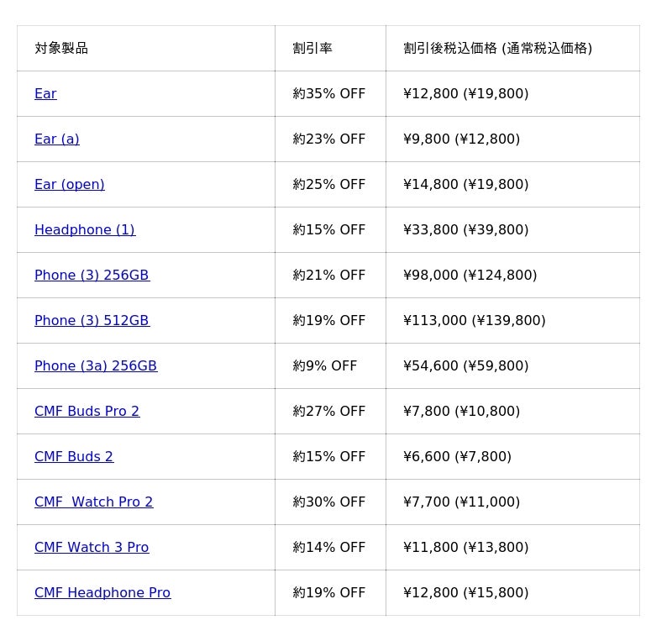Viewport: 672px width, 641px height.
Task: Click the 割引率 column header
Action: 312,49
